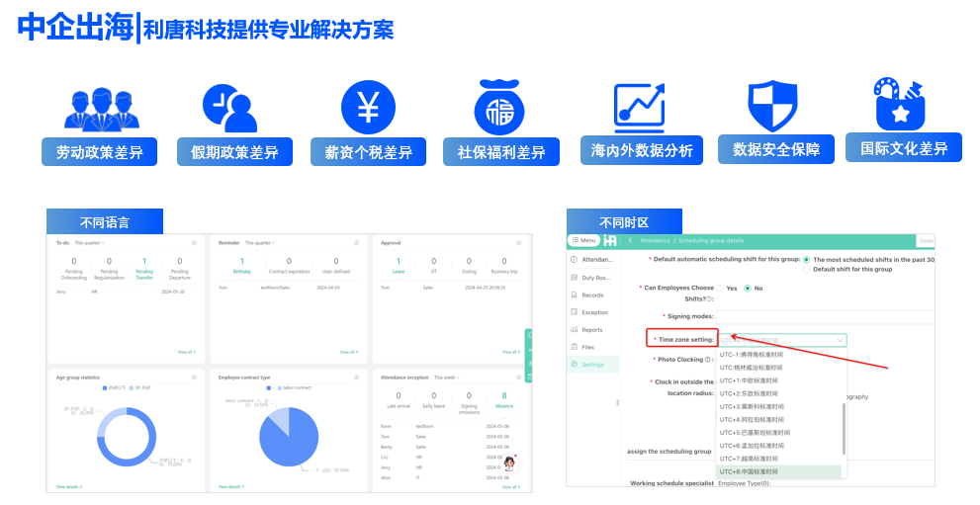Viewport: 980px width, 505px height.
Task: Open Reports in the left sidebar
Action: pyautogui.click(x=591, y=330)
